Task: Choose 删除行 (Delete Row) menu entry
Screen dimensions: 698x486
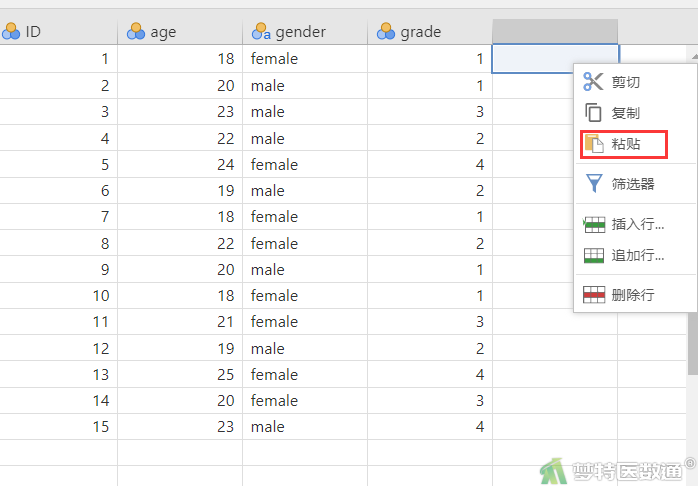Action: click(635, 295)
